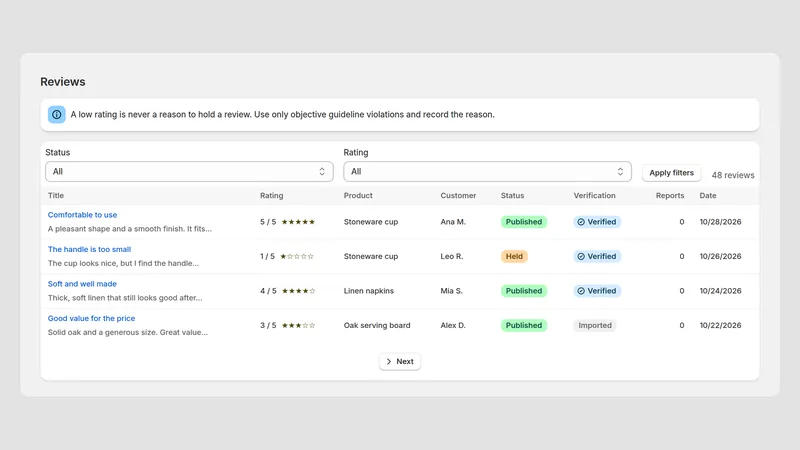
Task: Click the Verification column header
Action: tap(594, 195)
